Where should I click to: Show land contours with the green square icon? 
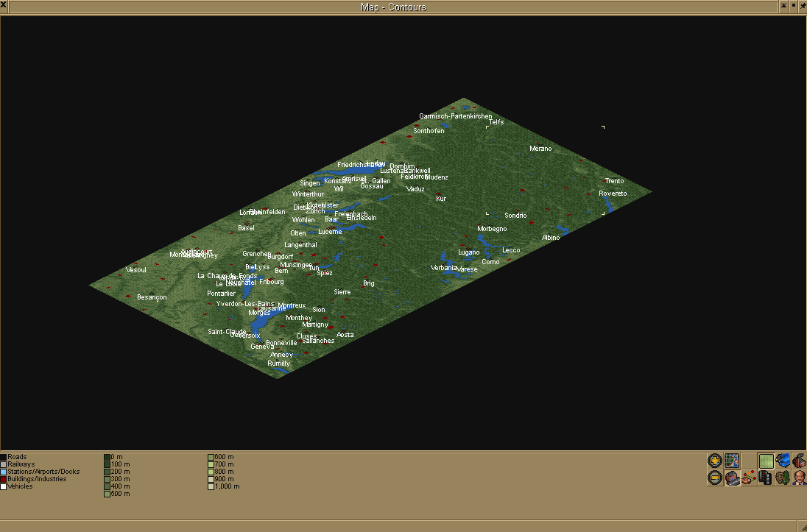[x=766, y=461]
